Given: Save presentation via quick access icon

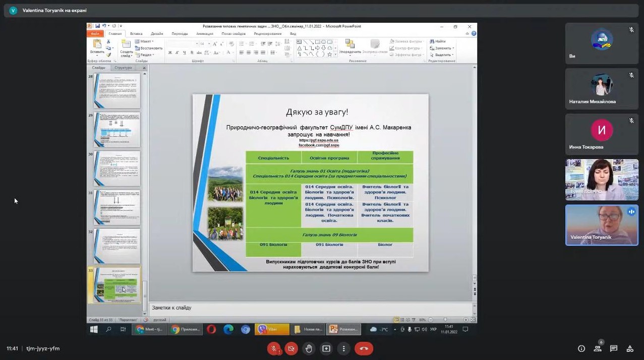Looking at the screenshot, I should pyautogui.click(x=97, y=26).
